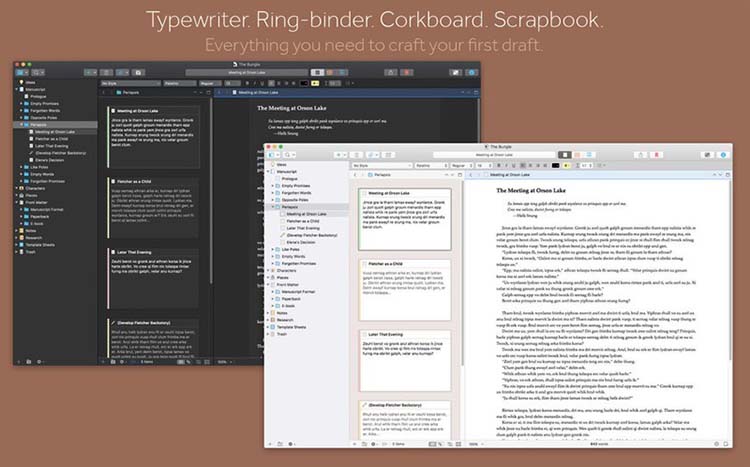Switch to corkboard view mode in light window
The width and height of the screenshot is (750, 467).
[x=577, y=155]
